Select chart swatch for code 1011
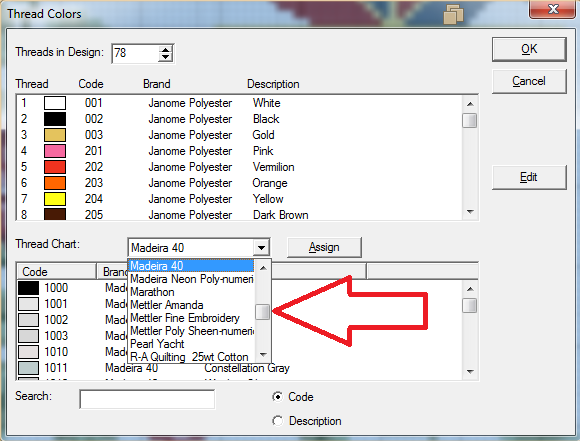Screen dimensions: 580x441 28,368
